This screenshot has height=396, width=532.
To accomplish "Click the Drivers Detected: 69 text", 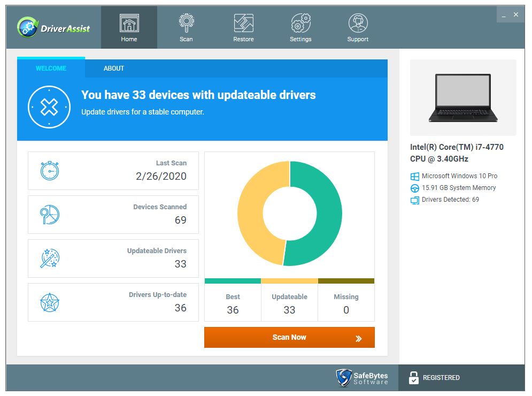I will point(450,200).
